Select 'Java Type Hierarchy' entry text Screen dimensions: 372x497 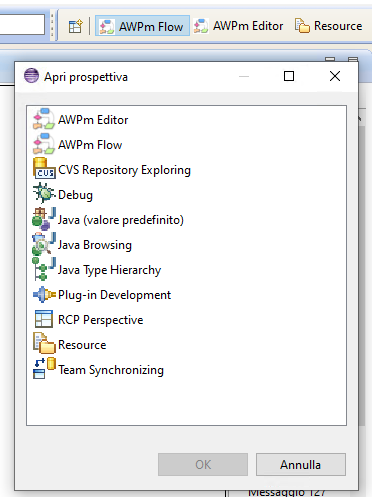110,270
